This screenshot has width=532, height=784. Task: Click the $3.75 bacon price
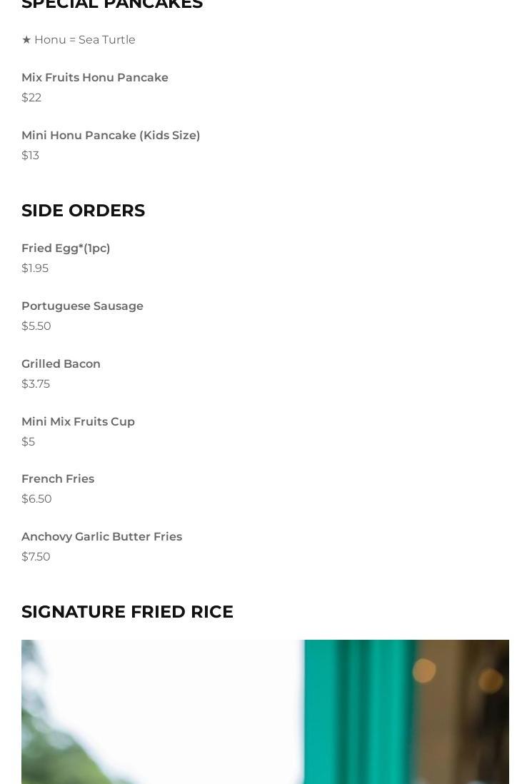36,384
